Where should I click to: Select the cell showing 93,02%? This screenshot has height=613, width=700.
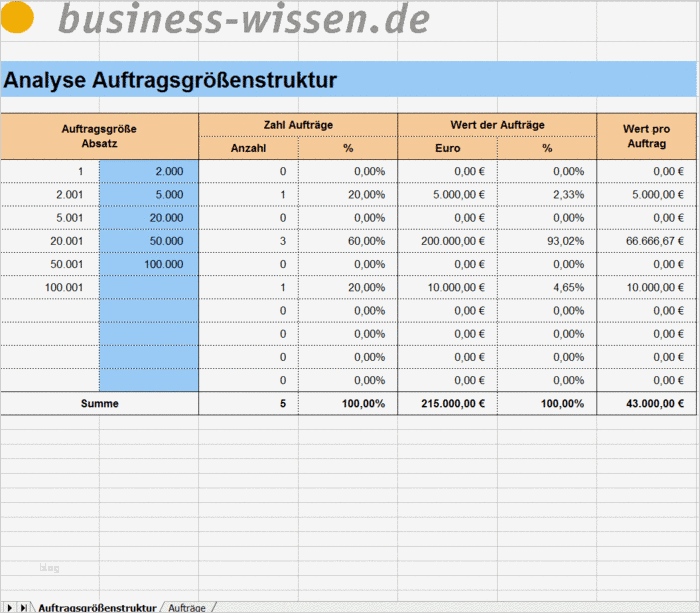point(547,241)
